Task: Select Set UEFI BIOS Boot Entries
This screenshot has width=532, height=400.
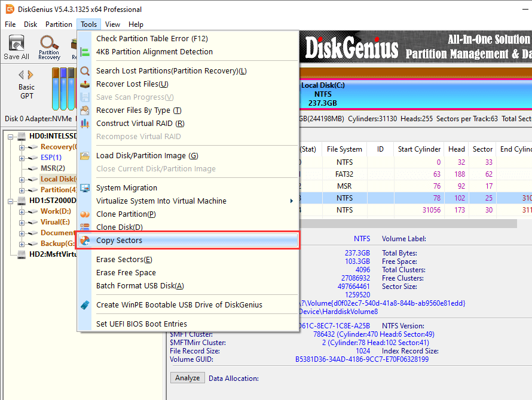Action: click(x=142, y=324)
